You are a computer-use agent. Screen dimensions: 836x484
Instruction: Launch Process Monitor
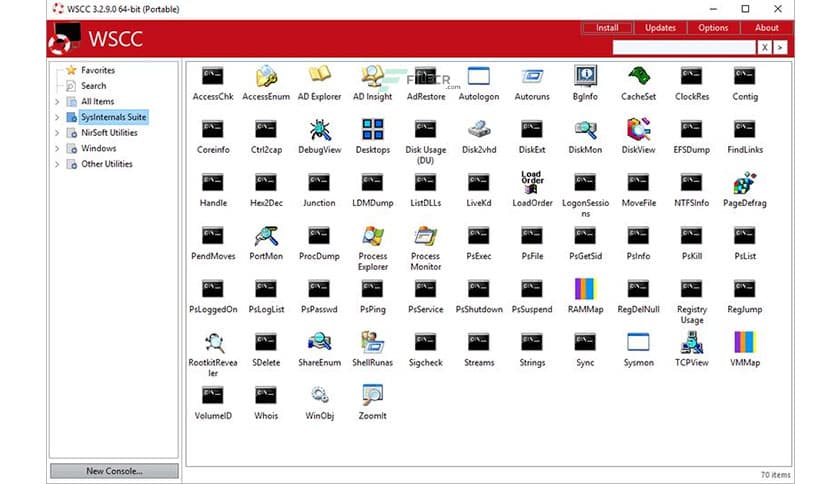point(425,236)
